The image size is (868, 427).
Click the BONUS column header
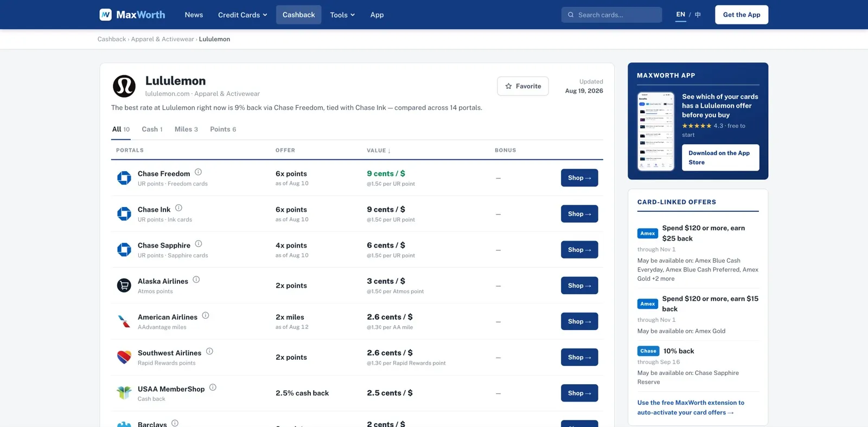505,151
